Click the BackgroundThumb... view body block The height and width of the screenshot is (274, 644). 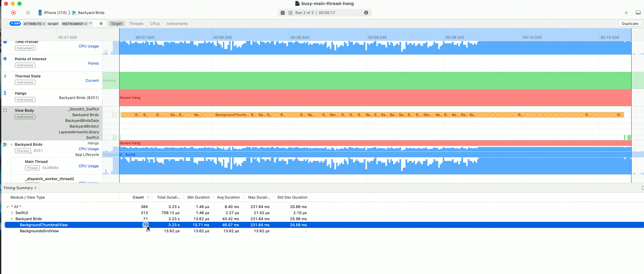tap(232, 115)
